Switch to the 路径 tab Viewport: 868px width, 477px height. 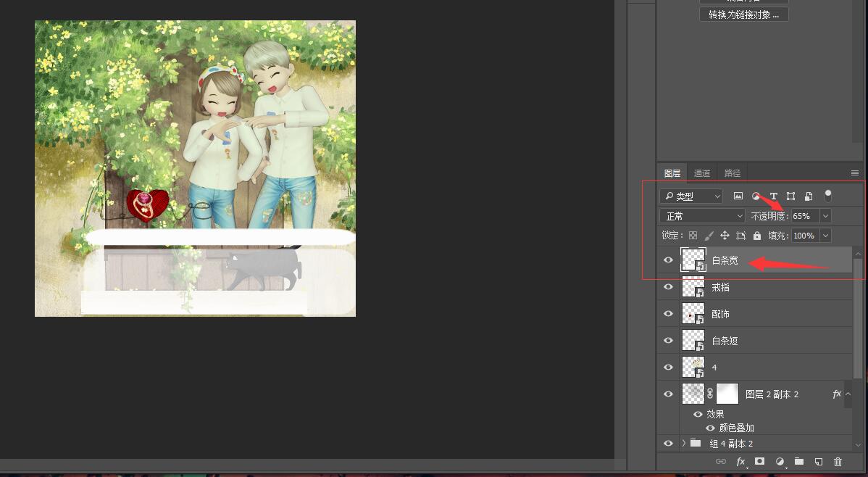pyautogui.click(x=733, y=173)
